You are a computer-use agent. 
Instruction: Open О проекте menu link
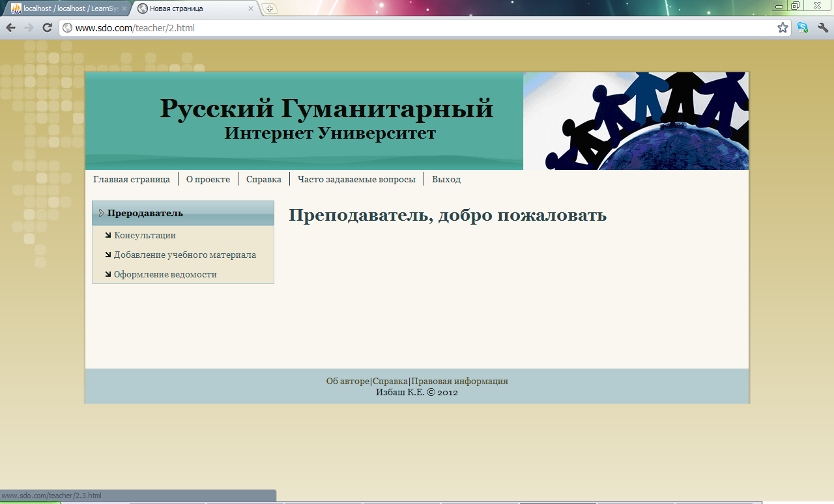pyautogui.click(x=208, y=179)
